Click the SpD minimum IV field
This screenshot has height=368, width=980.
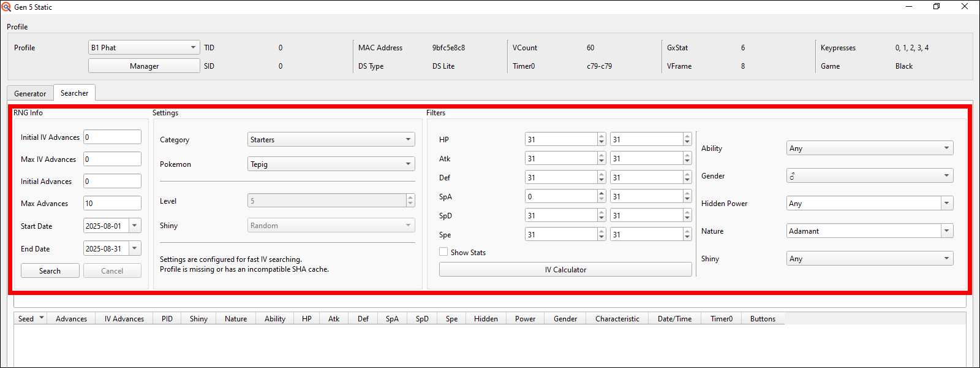(x=561, y=215)
